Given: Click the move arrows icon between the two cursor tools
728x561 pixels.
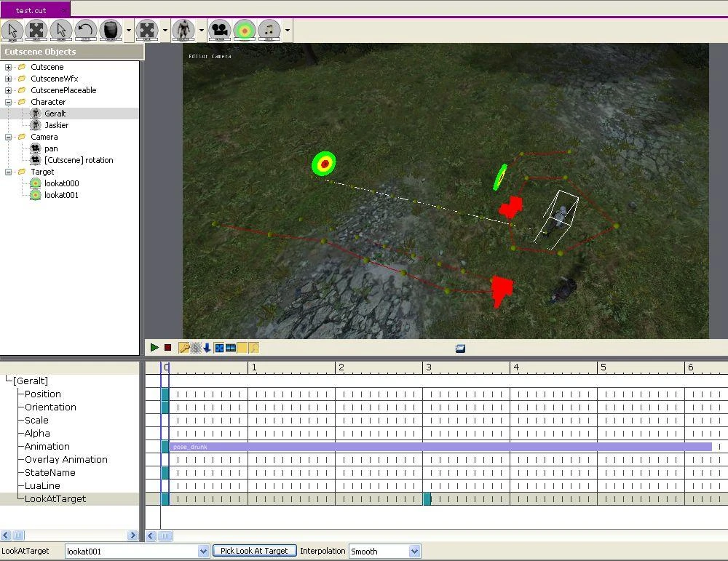Looking at the screenshot, I should pos(36,31).
